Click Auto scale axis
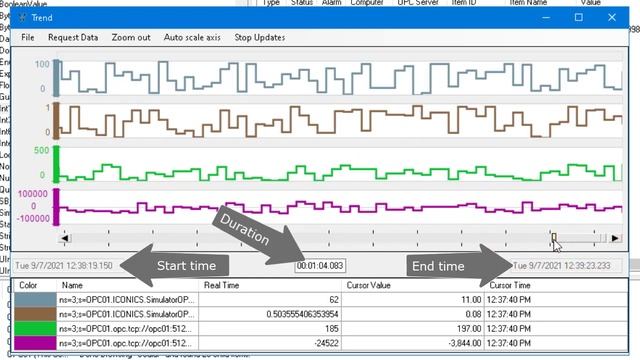 192,38
